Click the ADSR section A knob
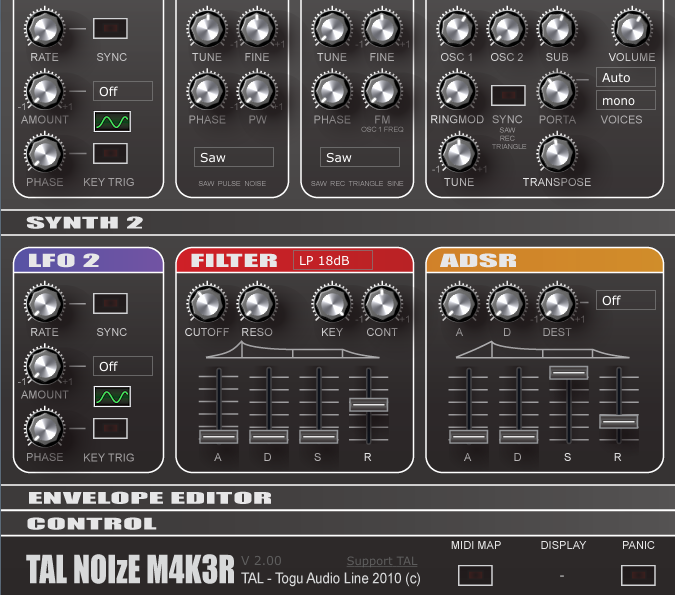This screenshot has height=595, width=675. 459,304
